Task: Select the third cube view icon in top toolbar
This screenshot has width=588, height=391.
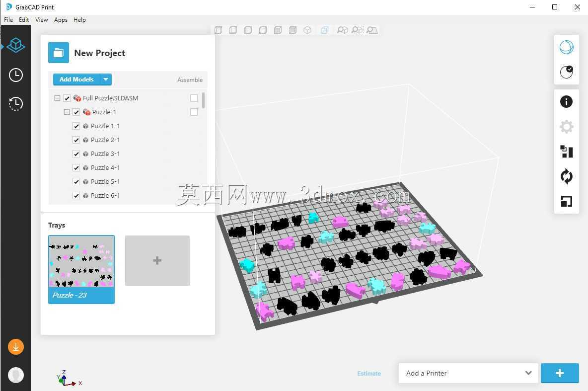Action: pyautogui.click(x=248, y=30)
